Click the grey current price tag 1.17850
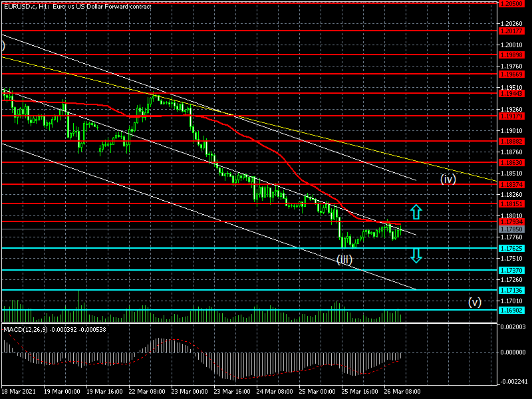 click(511, 229)
